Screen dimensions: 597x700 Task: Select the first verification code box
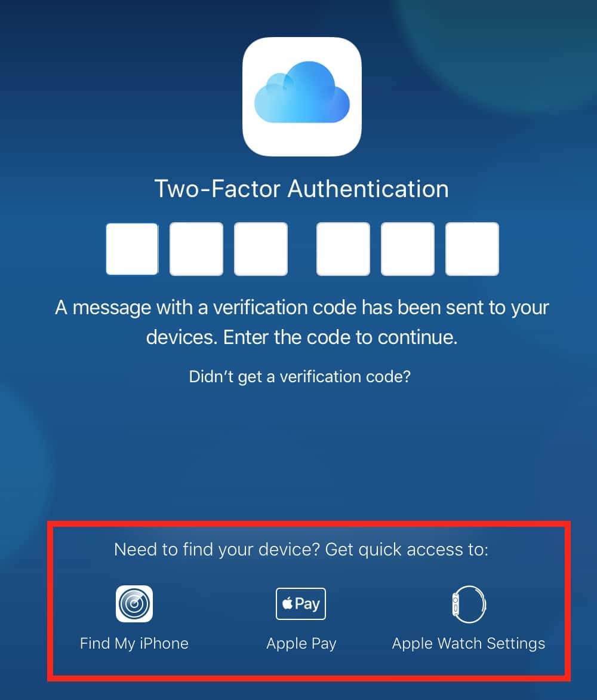click(132, 249)
